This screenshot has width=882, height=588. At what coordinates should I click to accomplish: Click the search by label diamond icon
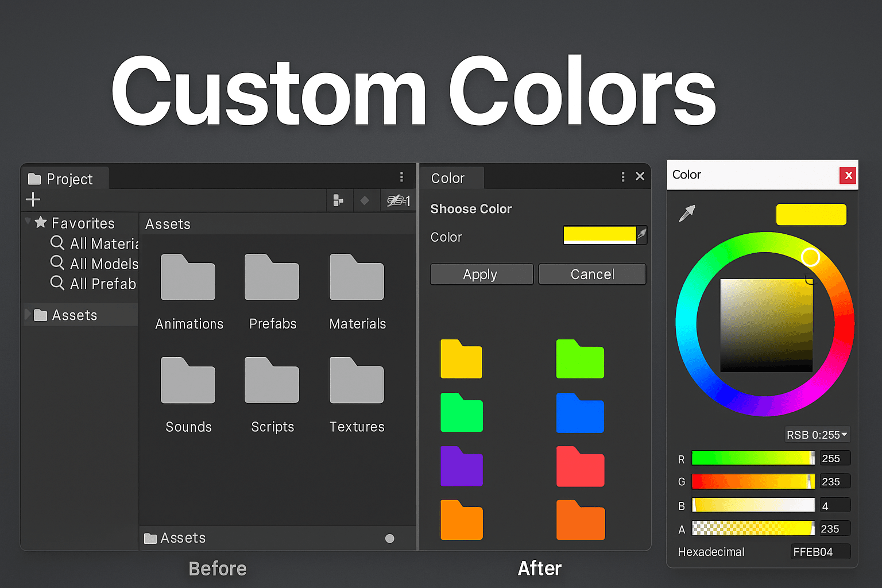[x=365, y=200]
